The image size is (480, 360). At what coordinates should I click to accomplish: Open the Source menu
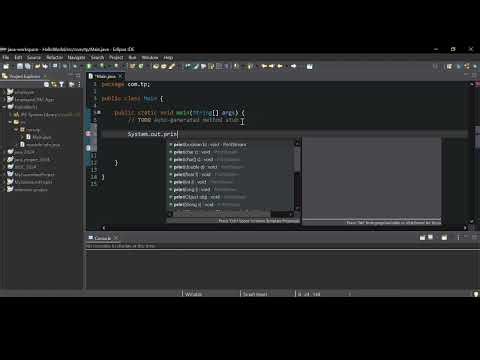pos(34,57)
